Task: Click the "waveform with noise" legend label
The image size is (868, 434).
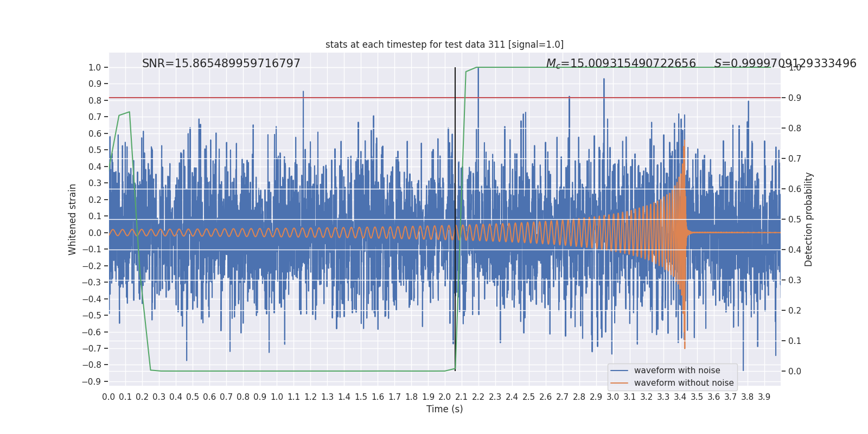Action: coord(677,371)
